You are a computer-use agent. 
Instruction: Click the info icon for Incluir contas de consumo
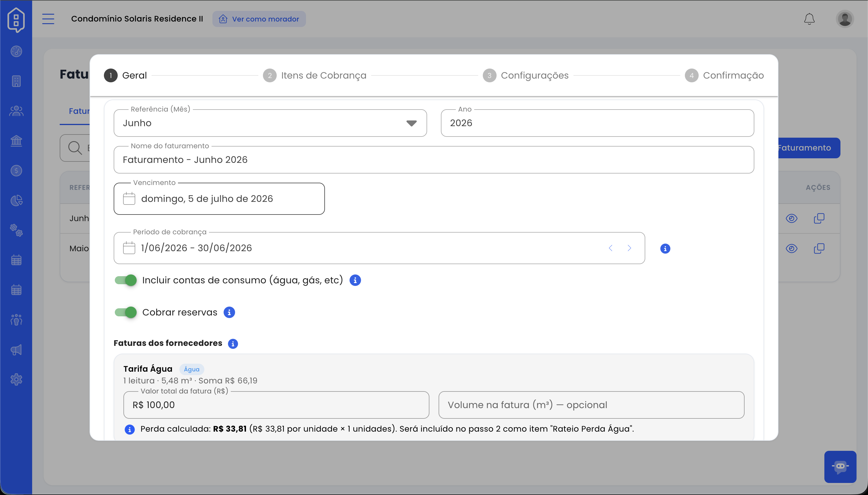coord(355,280)
